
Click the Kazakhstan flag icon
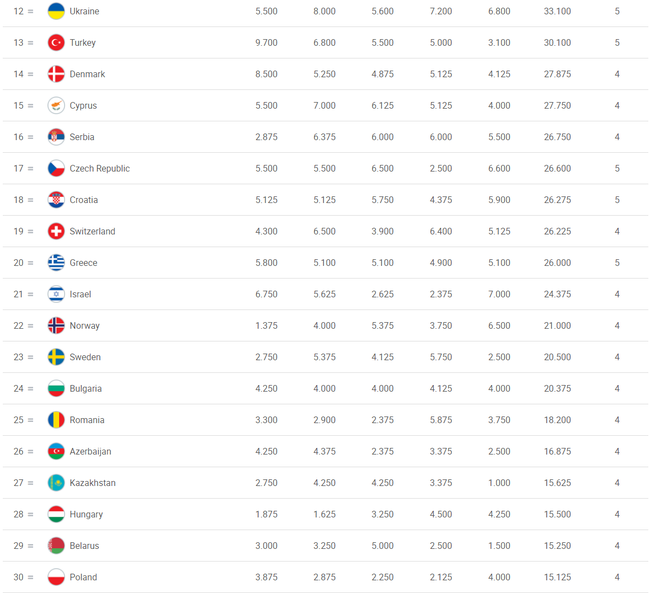(56, 483)
